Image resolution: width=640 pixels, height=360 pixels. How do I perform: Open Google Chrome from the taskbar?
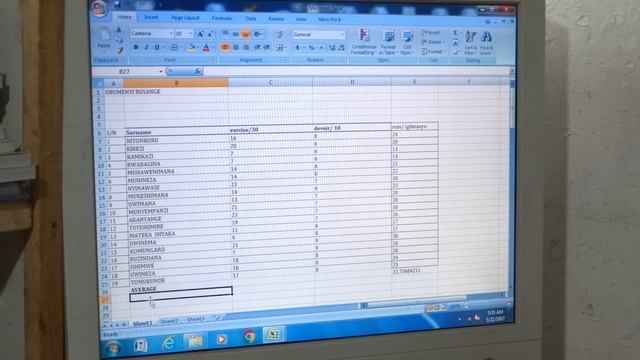click(249, 337)
